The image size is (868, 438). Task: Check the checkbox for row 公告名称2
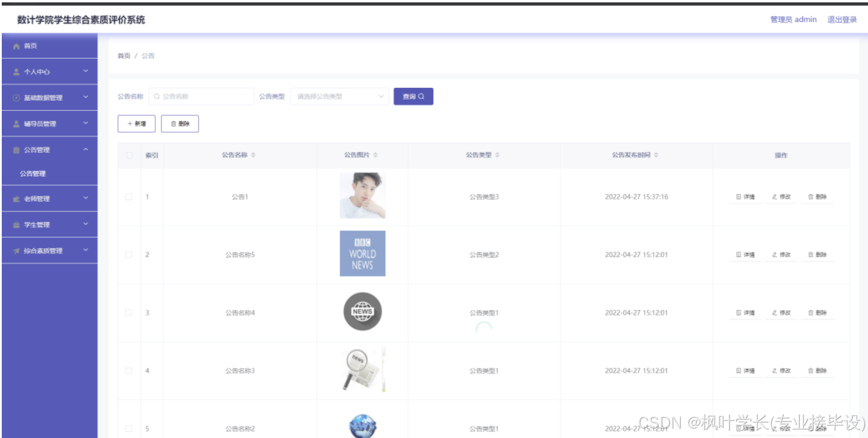129,429
